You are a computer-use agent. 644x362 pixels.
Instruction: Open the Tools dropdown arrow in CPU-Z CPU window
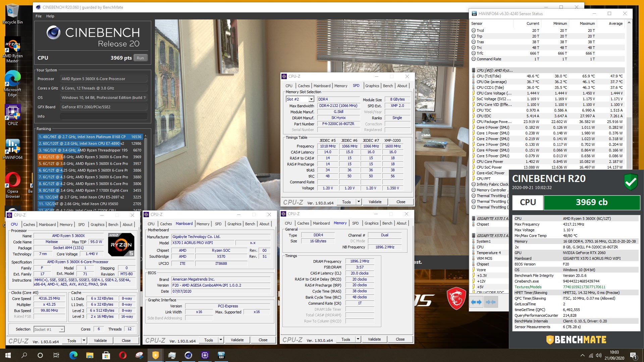point(84,341)
